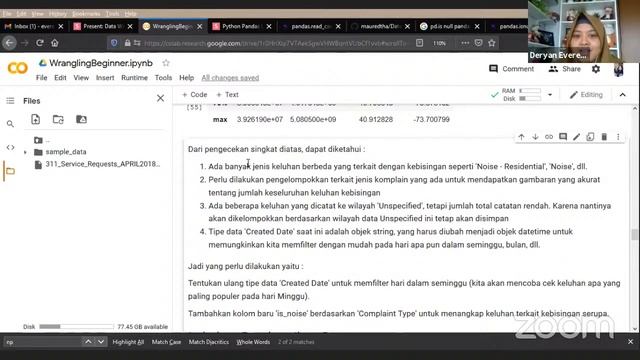Open the code snippets sidebar icon
The image size is (640, 360).
(10, 147)
